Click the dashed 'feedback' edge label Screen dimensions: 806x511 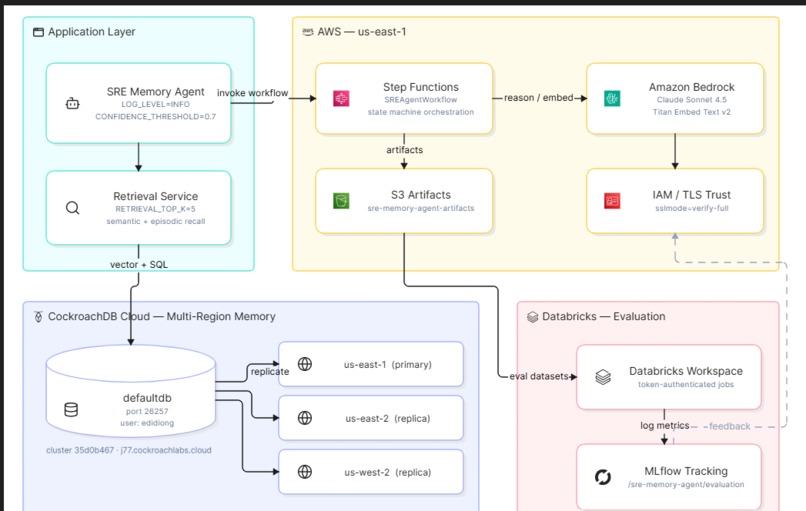729,426
